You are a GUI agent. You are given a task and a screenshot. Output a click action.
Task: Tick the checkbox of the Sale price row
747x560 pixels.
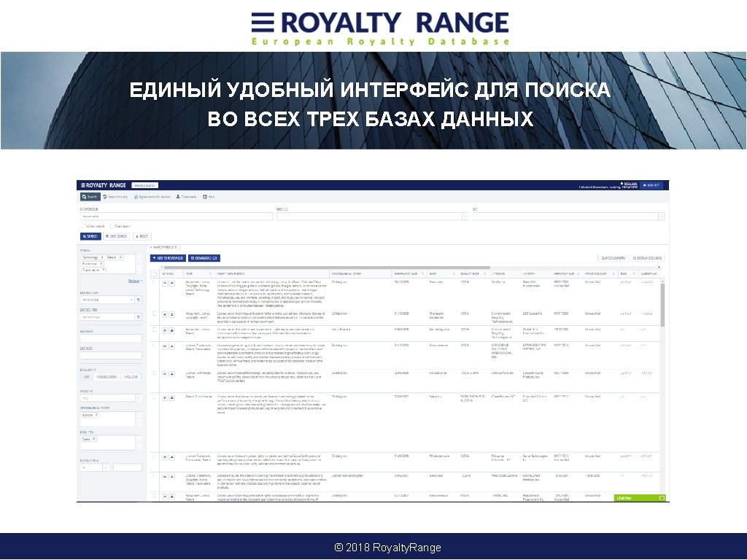(155, 396)
